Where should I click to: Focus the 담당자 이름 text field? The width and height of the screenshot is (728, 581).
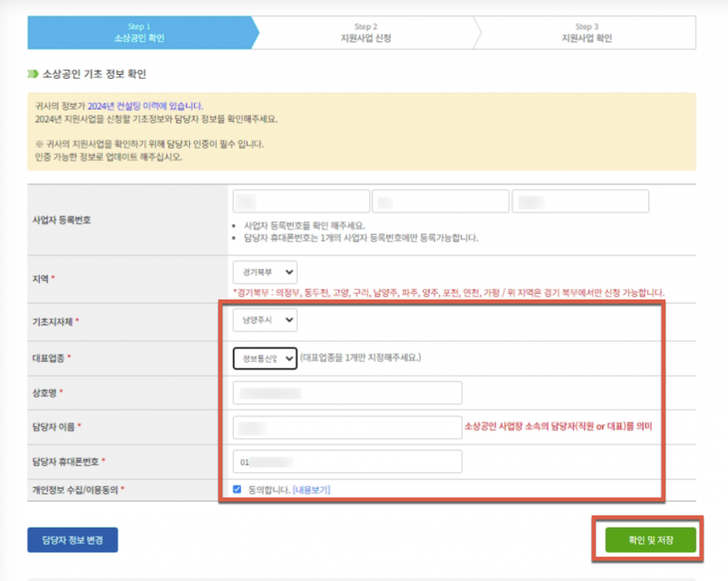[347, 427]
